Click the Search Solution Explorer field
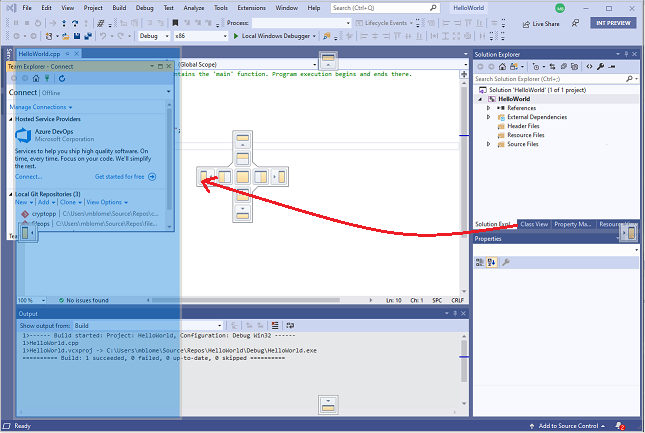The height and width of the screenshot is (433, 645). 555,79
